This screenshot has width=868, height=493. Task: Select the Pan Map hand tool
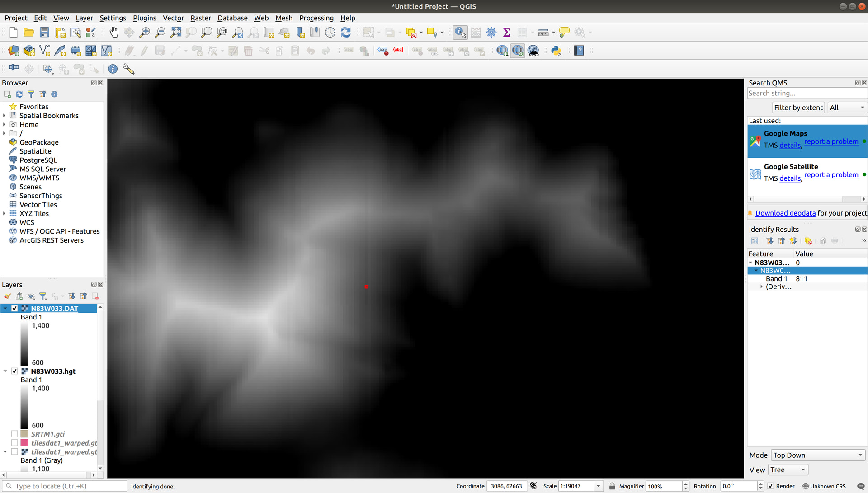pos(114,32)
